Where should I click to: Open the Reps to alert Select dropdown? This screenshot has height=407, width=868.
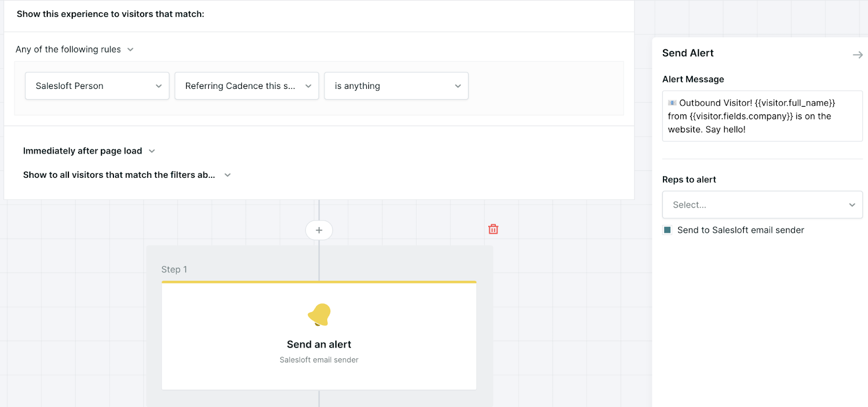(x=762, y=205)
